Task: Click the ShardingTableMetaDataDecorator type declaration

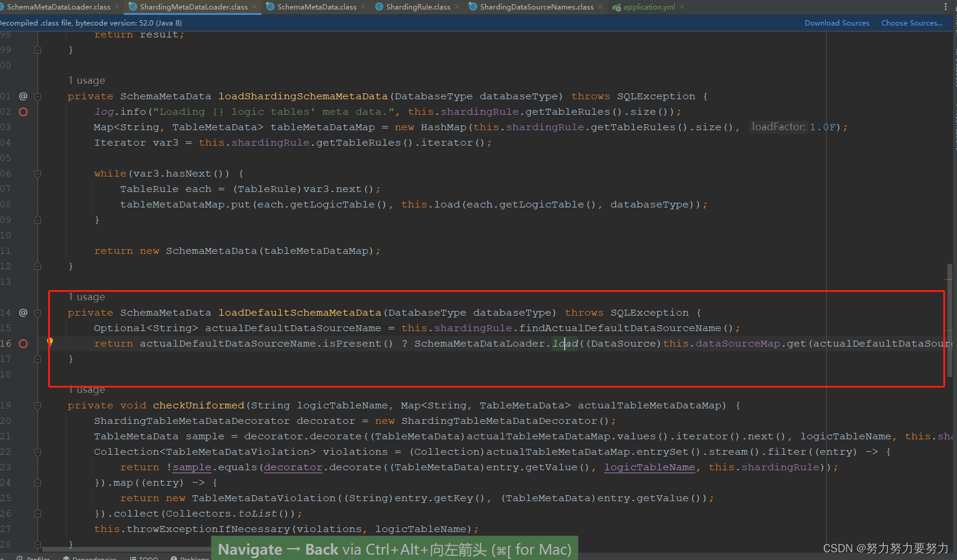Action: (191, 421)
